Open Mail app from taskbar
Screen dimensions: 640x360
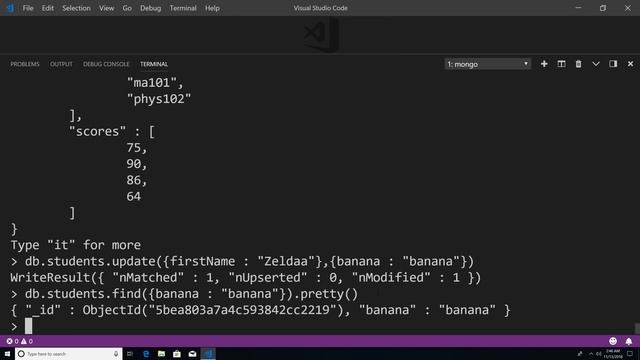[192, 354]
